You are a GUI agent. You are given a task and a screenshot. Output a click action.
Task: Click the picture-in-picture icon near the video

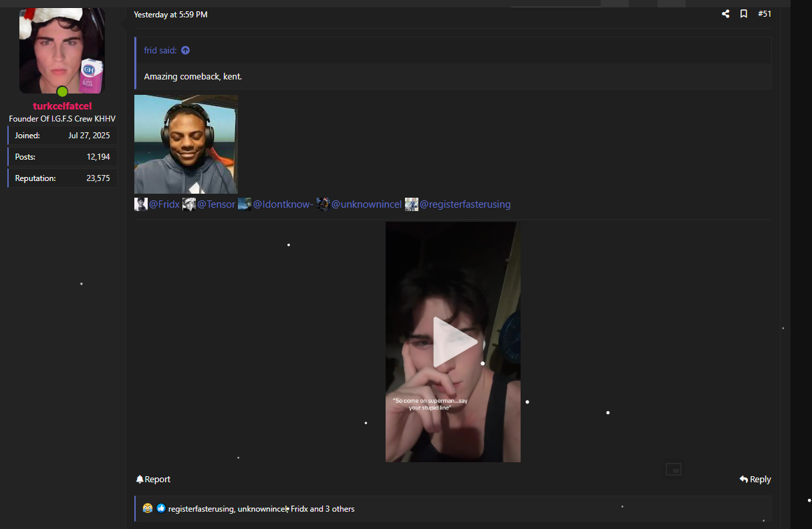tap(673, 470)
